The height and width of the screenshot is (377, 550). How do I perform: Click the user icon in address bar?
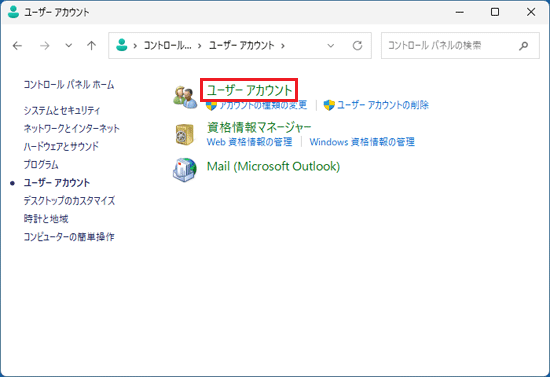121,45
